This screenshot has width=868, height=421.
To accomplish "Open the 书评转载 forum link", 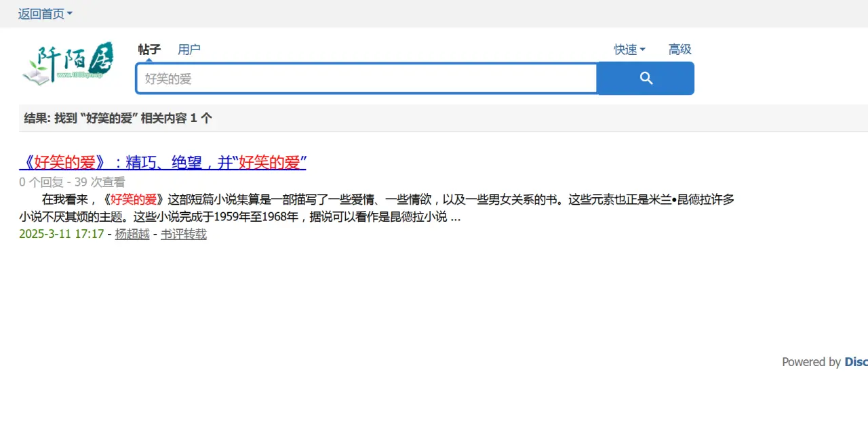I will [x=184, y=234].
